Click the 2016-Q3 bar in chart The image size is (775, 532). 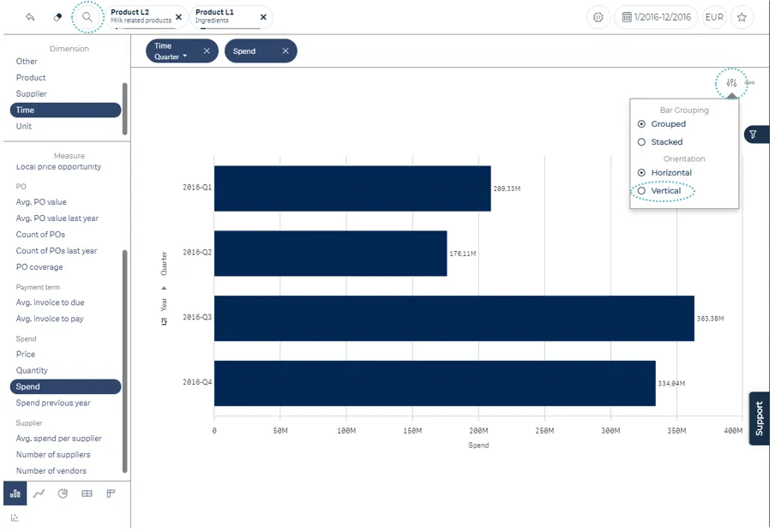coord(454,319)
